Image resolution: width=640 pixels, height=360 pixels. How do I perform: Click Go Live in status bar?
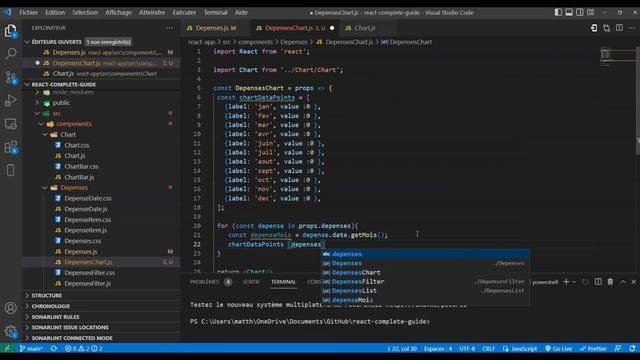(558, 349)
